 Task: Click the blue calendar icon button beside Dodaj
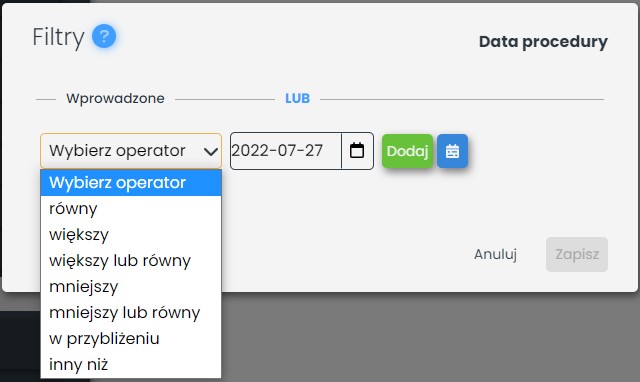[452, 151]
